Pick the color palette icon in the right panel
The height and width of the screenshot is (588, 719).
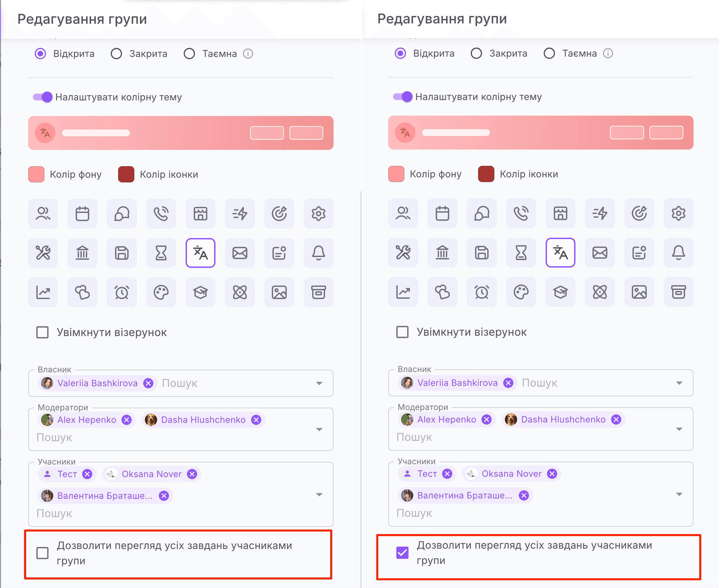[521, 292]
